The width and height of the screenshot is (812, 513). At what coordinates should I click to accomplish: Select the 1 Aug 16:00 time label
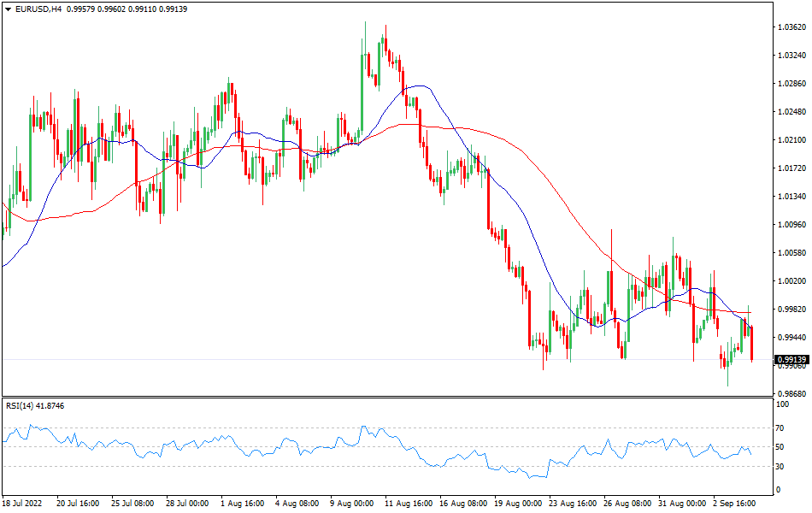click(x=243, y=504)
